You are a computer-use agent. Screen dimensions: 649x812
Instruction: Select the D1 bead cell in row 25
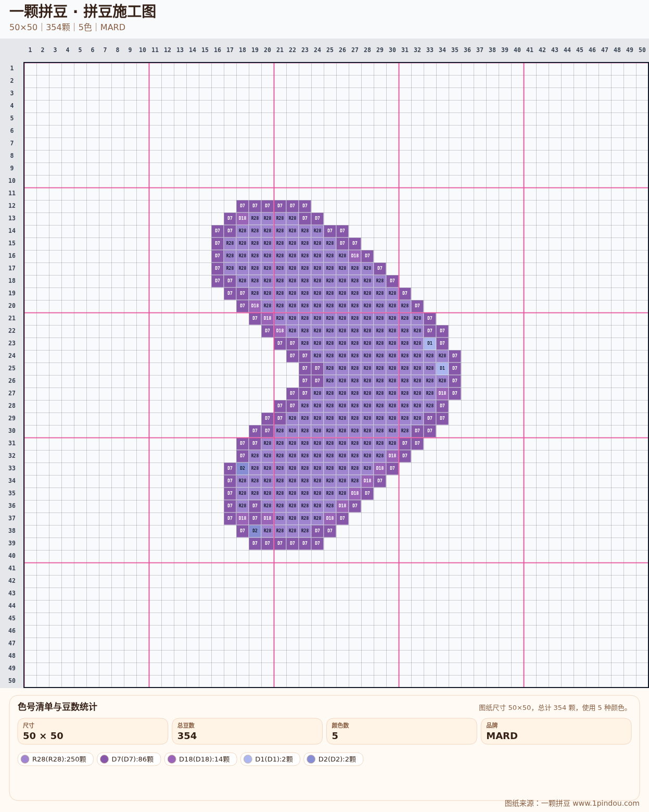[x=442, y=368]
